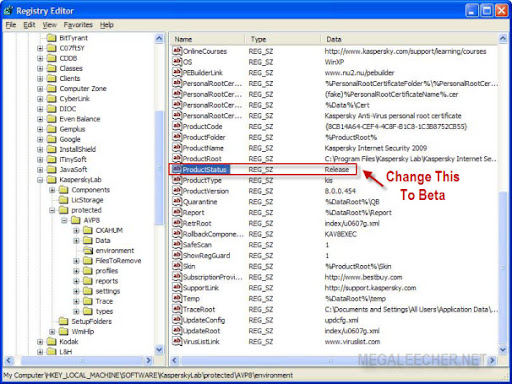Viewport: 512px width, 384px height.
Task: Click up arrow of values pane scrollbar
Action: (503, 39)
